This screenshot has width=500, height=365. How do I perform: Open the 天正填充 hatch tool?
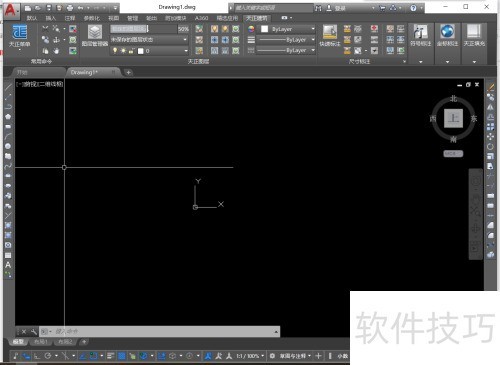coord(474,36)
